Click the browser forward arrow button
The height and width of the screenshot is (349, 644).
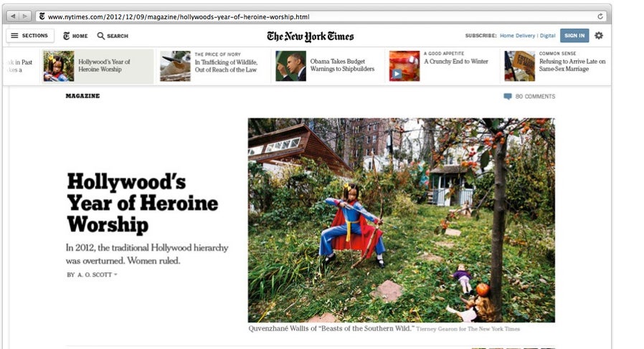pyautogui.click(x=24, y=16)
